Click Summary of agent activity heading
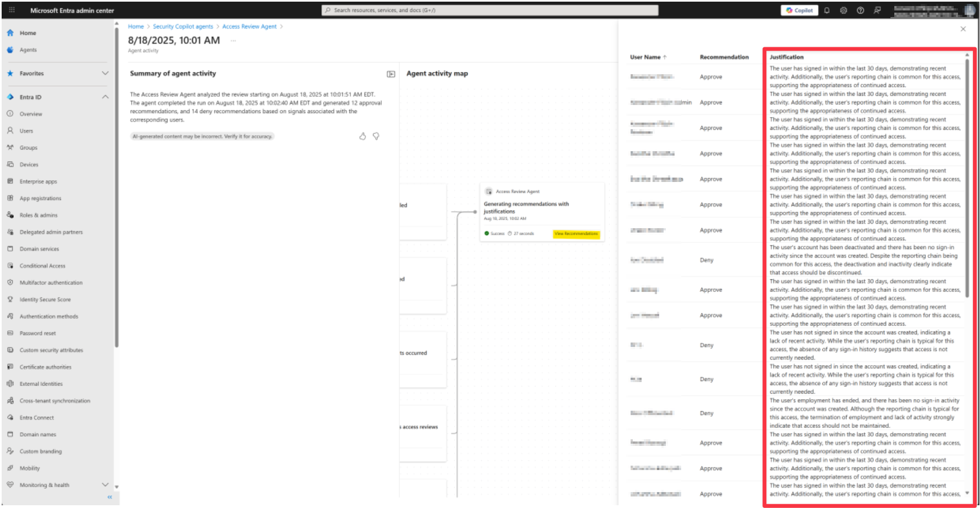 173,73
